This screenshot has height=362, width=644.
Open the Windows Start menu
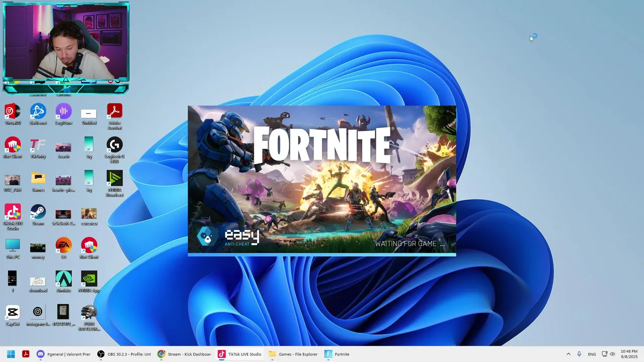pyautogui.click(x=11, y=354)
